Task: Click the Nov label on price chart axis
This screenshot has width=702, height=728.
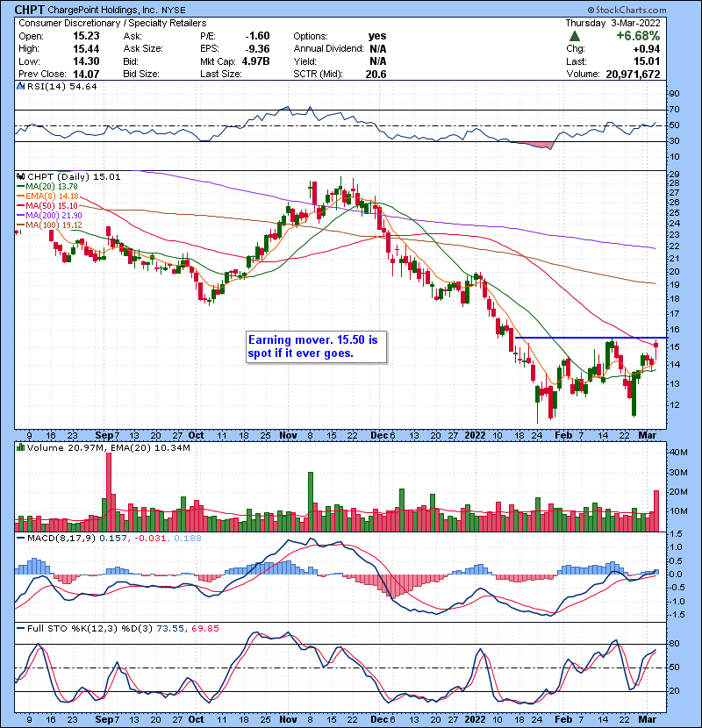Action: tap(289, 436)
